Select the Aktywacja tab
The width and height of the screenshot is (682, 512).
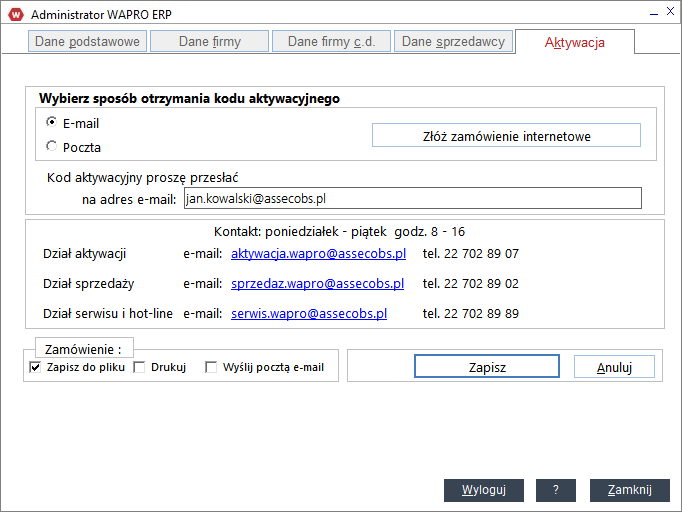click(x=575, y=42)
